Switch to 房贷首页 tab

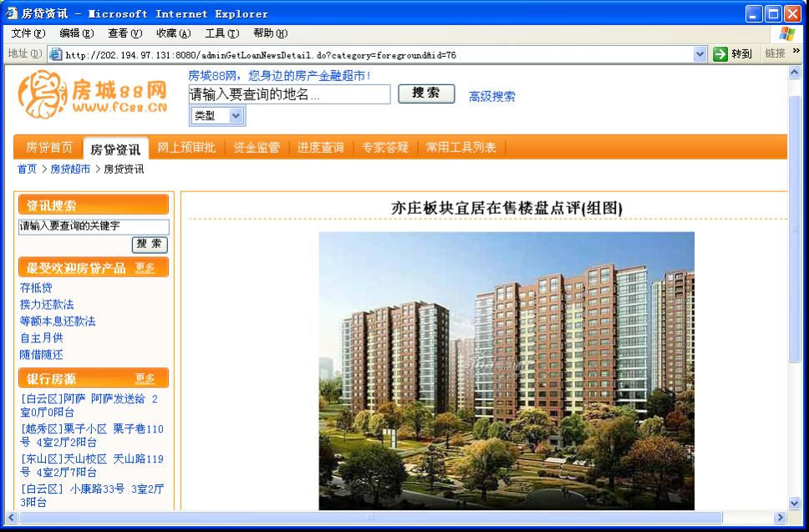coord(49,148)
